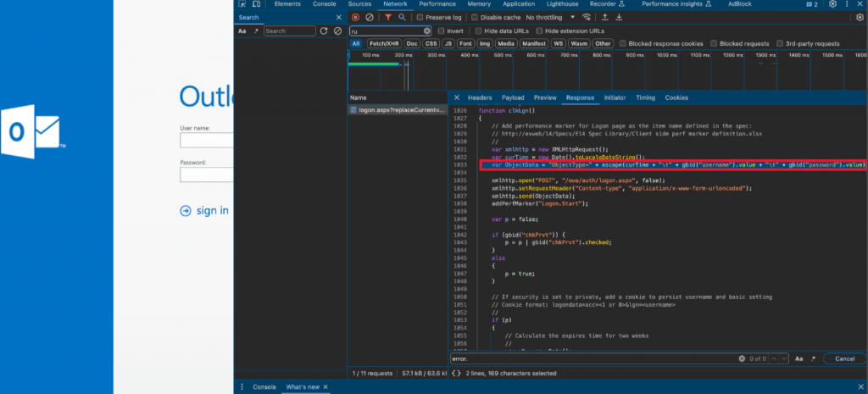Select the logon.aspx request in Name list
868x394 pixels.
[398, 110]
